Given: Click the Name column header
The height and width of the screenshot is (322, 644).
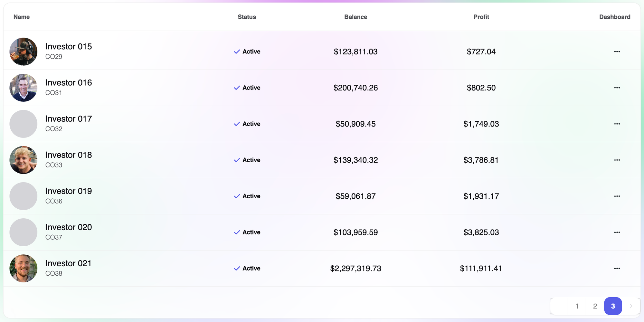Looking at the screenshot, I should point(22,17).
